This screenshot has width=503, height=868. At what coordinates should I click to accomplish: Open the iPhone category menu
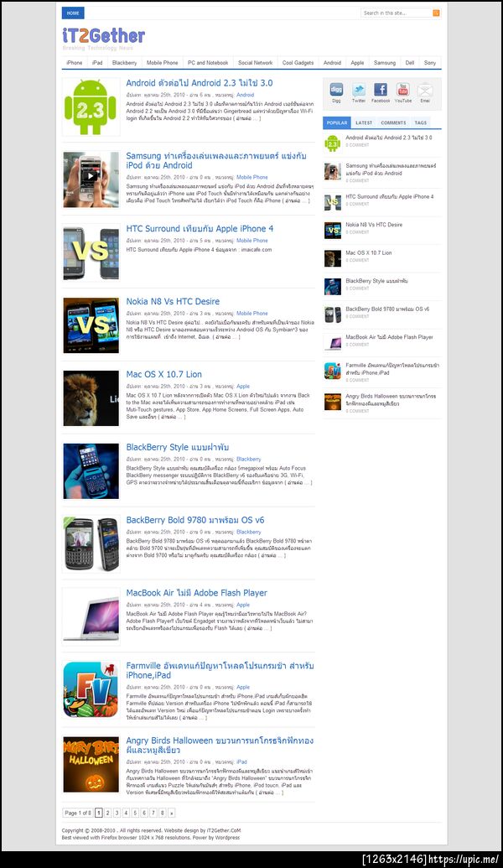(74, 63)
